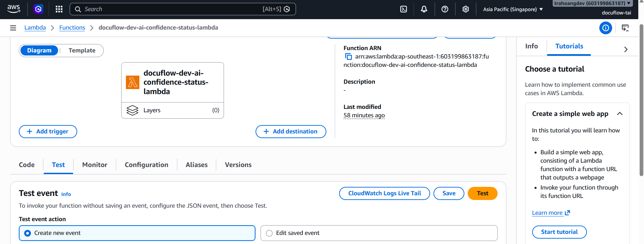Viewport: 644px width, 244px height.
Task: Launch the CloudShell terminal icon
Action: [404, 9]
